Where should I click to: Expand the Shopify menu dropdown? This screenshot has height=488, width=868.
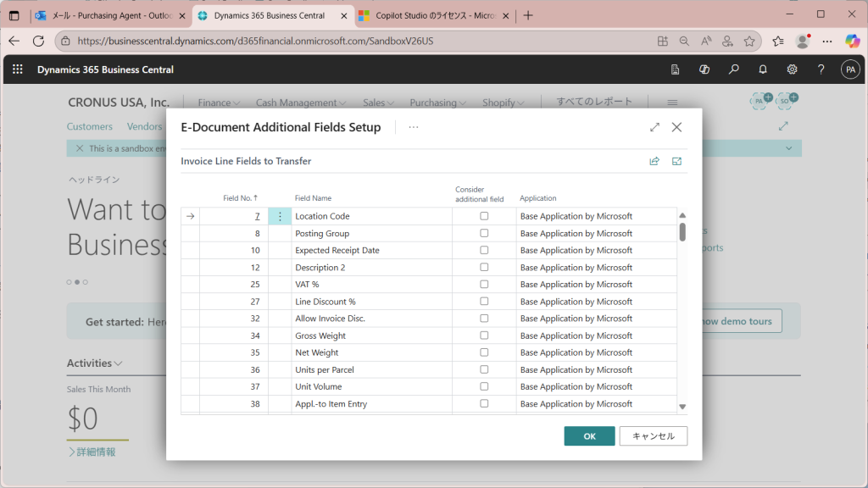pos(504,103)
